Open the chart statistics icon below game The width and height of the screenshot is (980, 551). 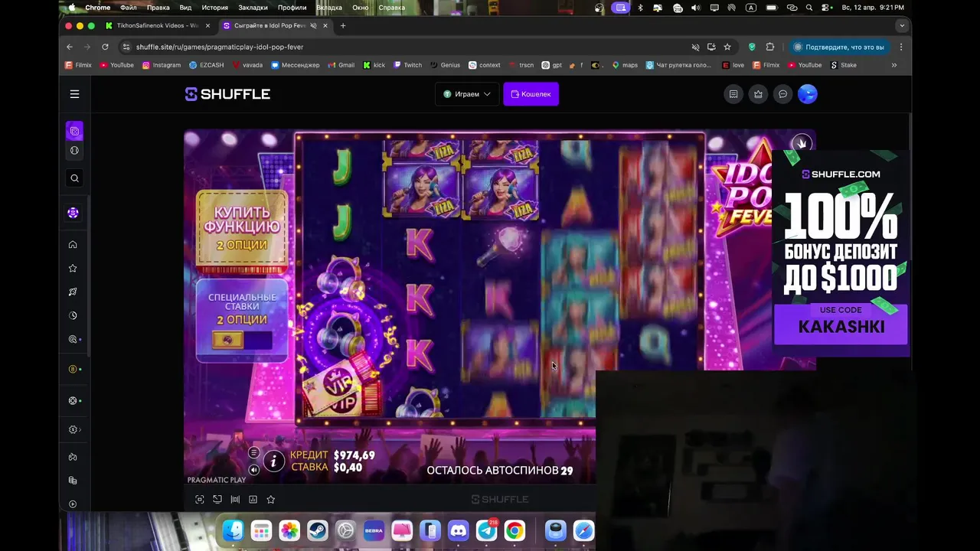point(253,500)
